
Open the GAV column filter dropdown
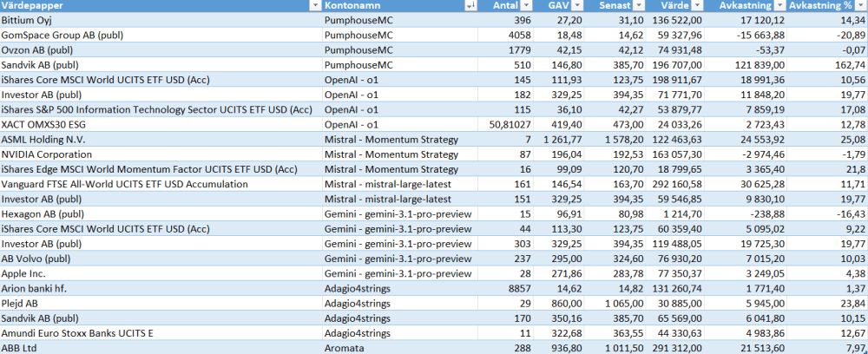click(577, 5)
